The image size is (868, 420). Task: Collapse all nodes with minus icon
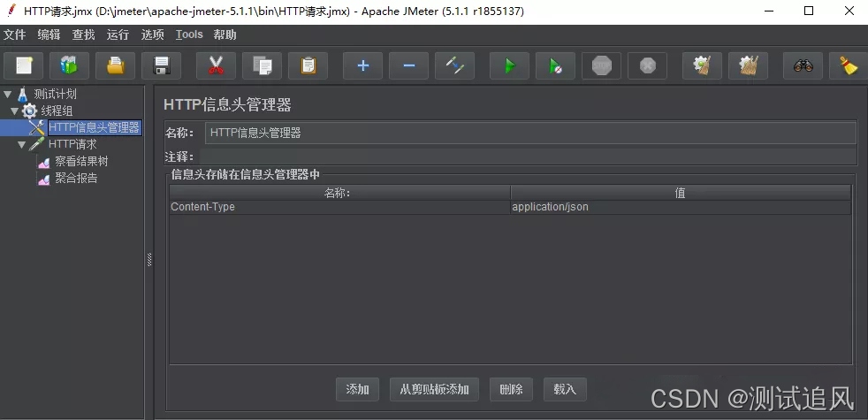point(408,66)
